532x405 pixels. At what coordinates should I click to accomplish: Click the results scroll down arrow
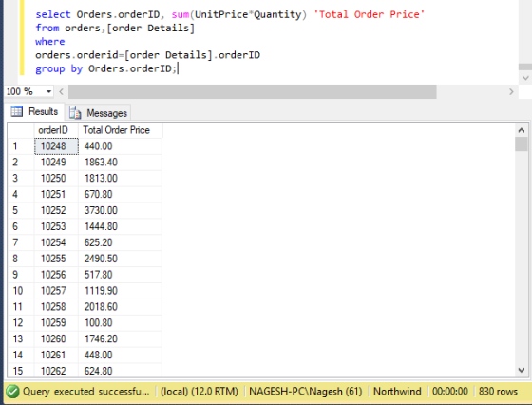522,370
